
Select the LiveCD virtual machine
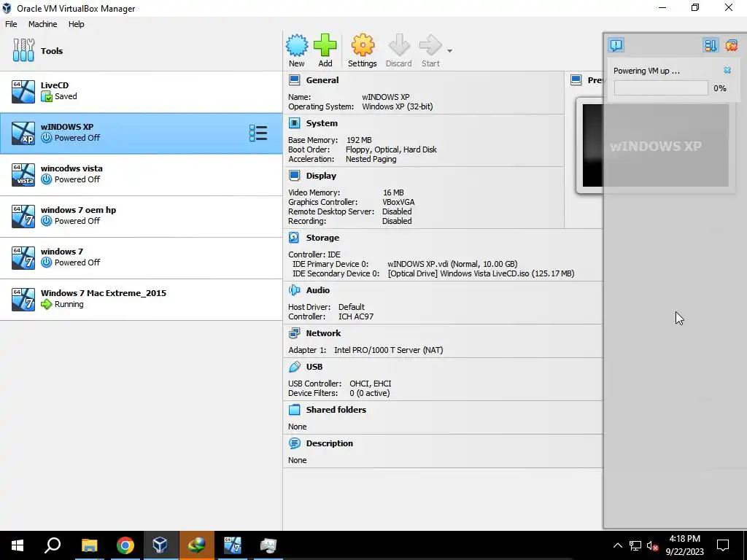pos(142,92)
